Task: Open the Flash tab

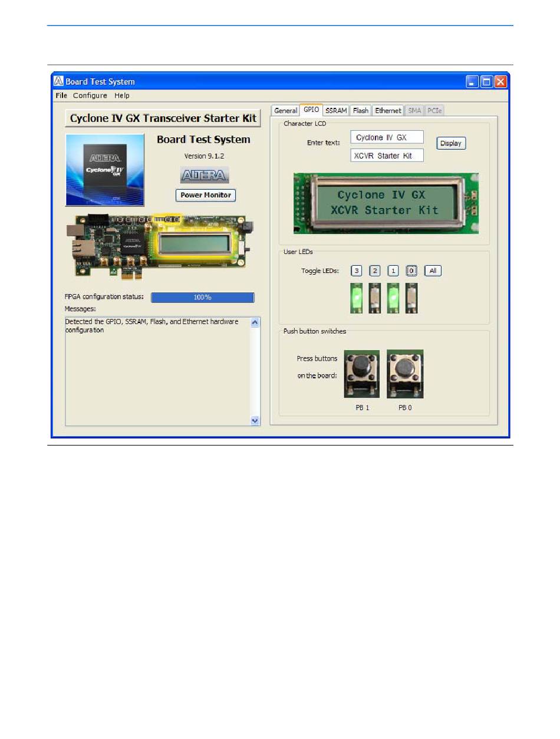Action: coord(361,110)
